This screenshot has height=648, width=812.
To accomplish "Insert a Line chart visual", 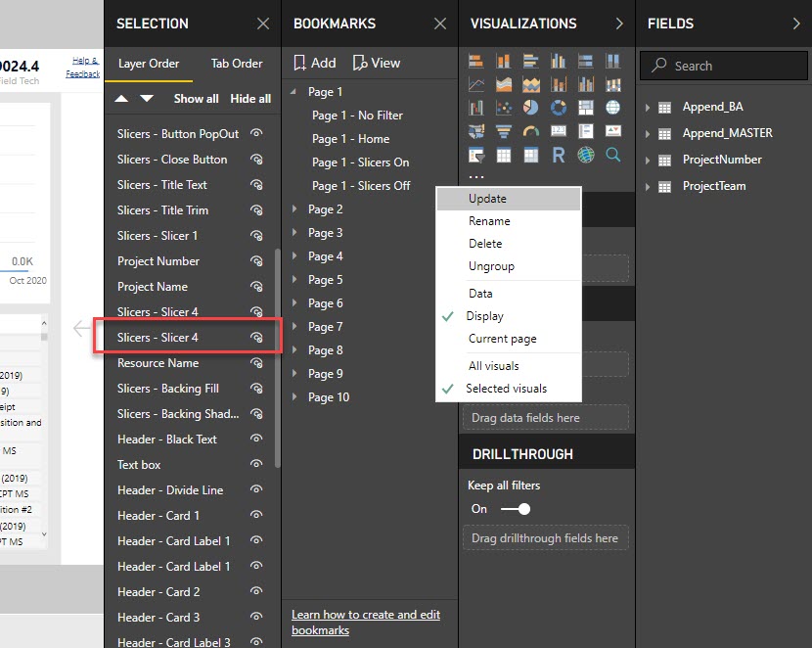I will point(475,84).
